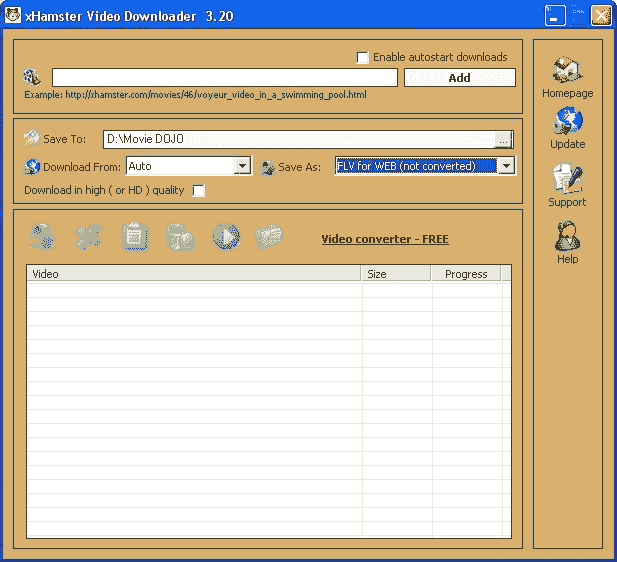
Task: Click the recycle bin clear list icon
Action: [x=181, y=237]
